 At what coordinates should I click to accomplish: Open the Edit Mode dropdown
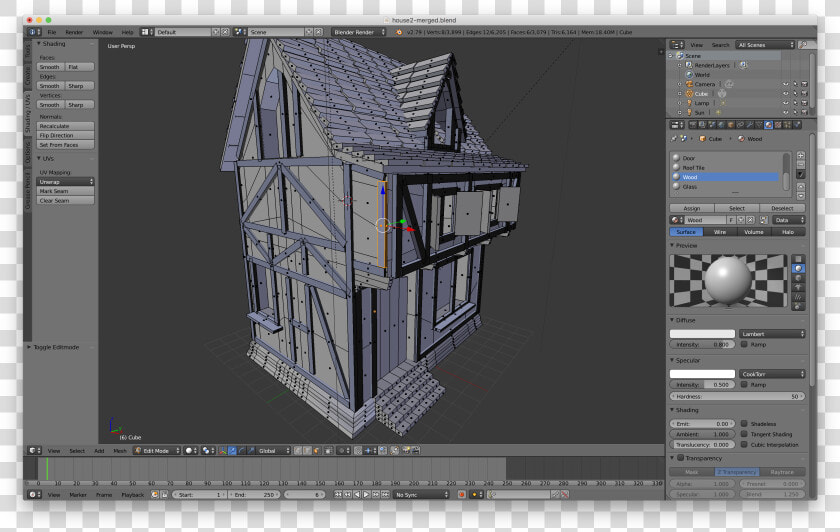point(157,451)
